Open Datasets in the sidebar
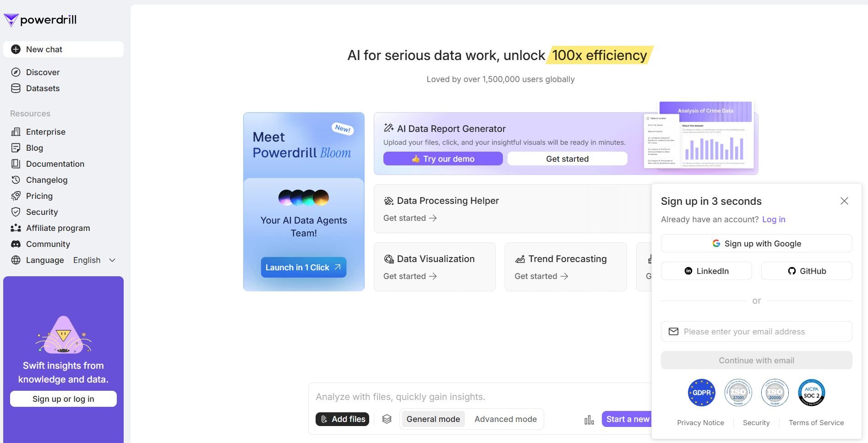This screenshot has width=868, height=443. pos(43,88)
